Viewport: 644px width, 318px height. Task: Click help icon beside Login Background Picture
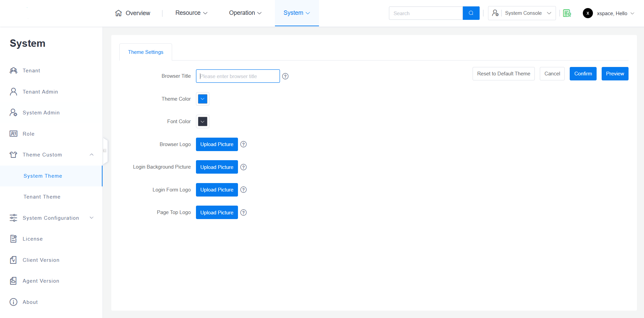[x=244, y=167]
